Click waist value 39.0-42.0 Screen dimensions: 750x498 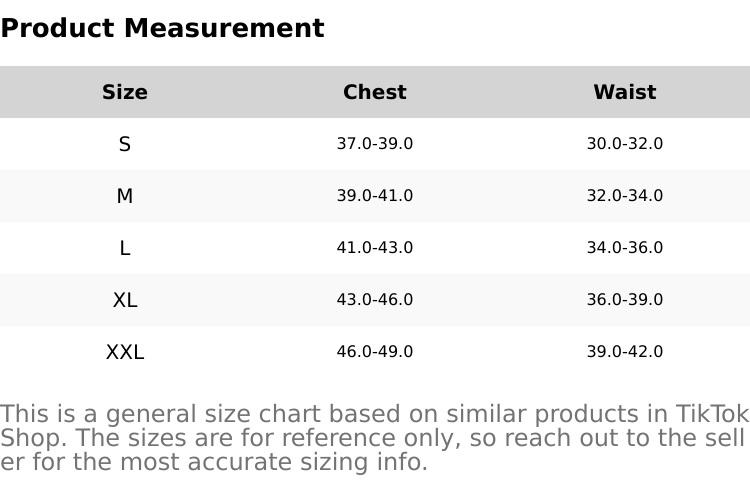point(625,352)
